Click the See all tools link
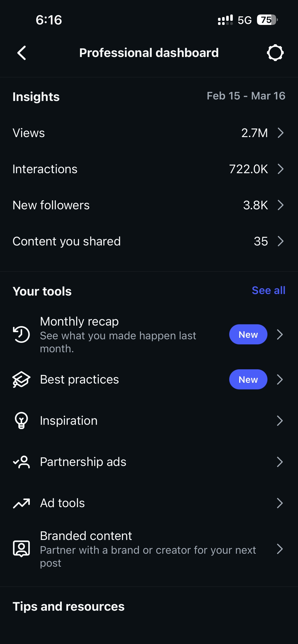 [x=268, y=290]
